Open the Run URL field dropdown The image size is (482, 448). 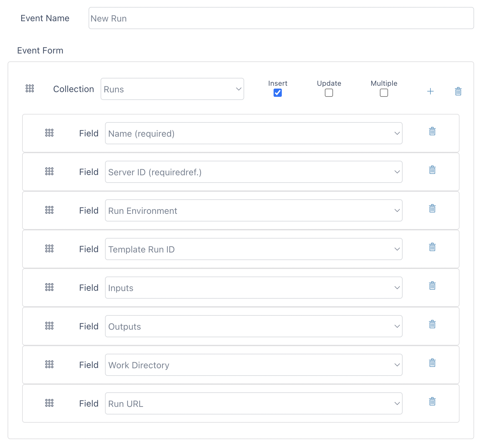pos(254,403)
